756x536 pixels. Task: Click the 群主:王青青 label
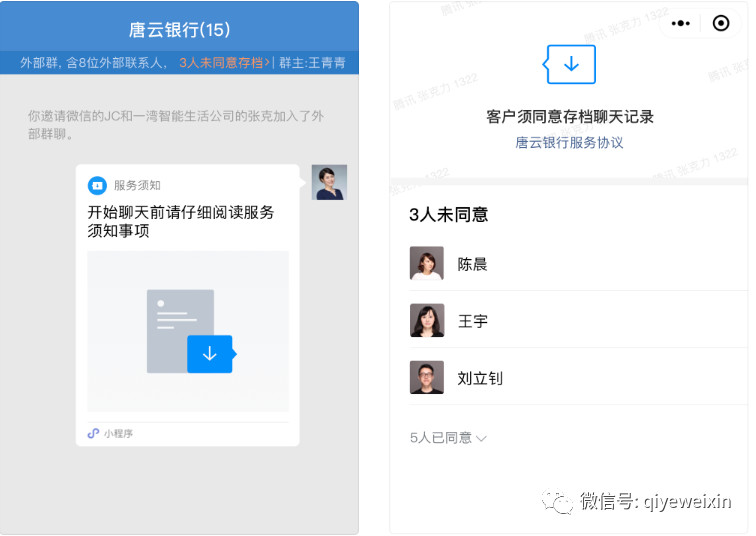(x=312, y=63)
